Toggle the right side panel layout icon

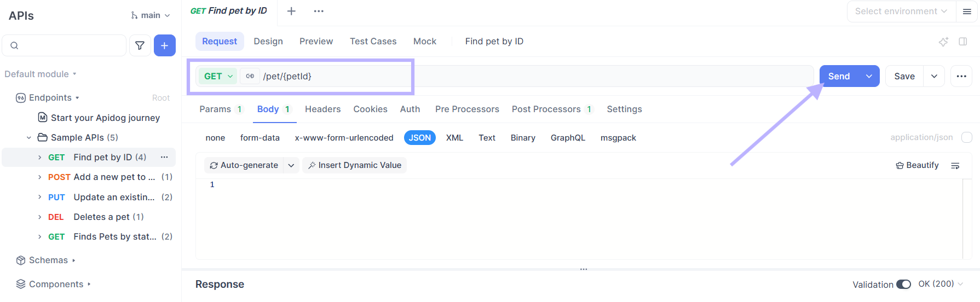[x=962, y=42]
